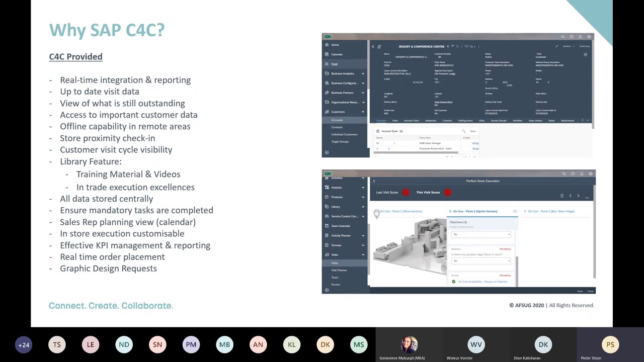The height and width of the screenshot is (362, 644).
Task: Open the Actions dropdown on account header
Action: click(568, 46)
